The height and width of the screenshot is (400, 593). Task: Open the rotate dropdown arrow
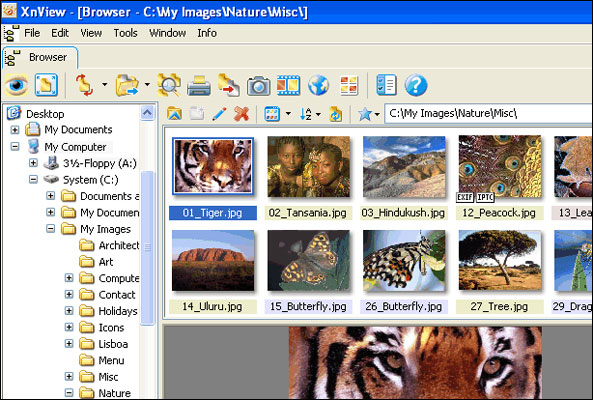[x=104, y=85]
